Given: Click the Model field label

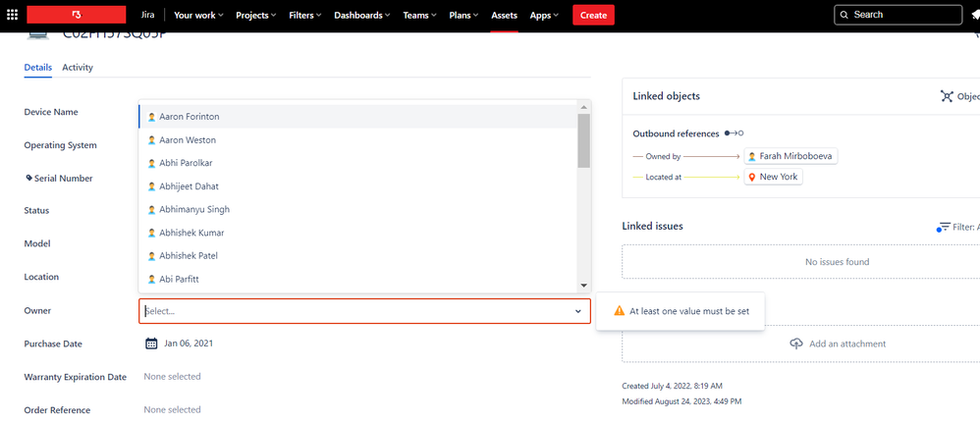Looking at the screenshot, I should (x=37, y=243).
